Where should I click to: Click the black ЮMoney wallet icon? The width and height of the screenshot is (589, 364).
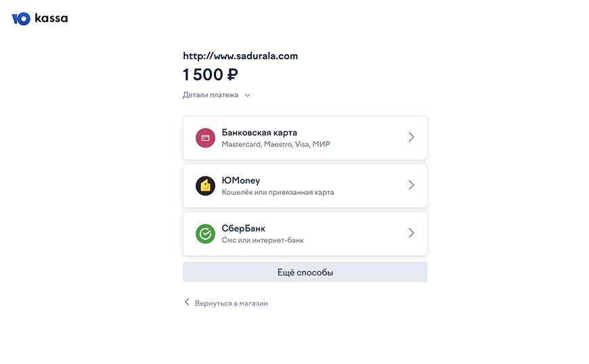pyautogui.click(x=205, y=185)
